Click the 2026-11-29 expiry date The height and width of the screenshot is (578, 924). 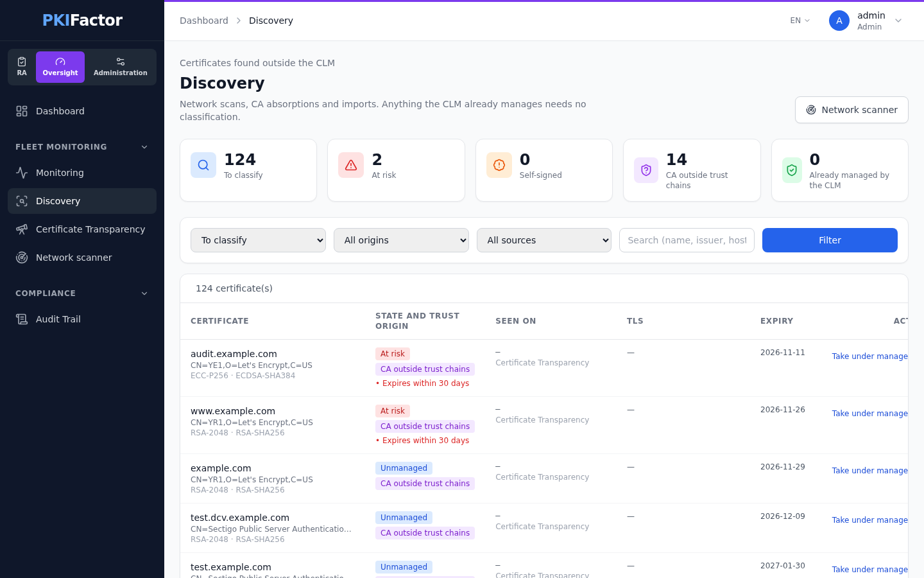click(782, 467)
